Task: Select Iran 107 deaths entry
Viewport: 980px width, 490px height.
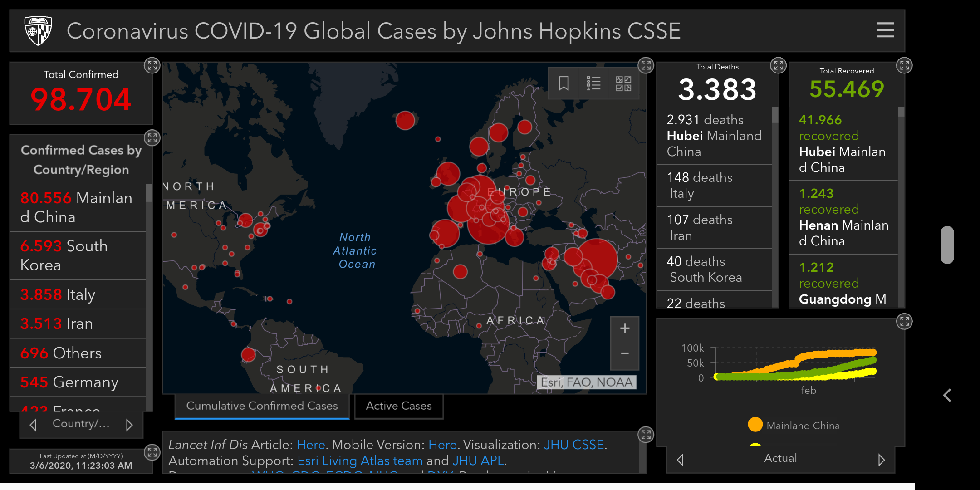Action: click(x=714, y=227)
